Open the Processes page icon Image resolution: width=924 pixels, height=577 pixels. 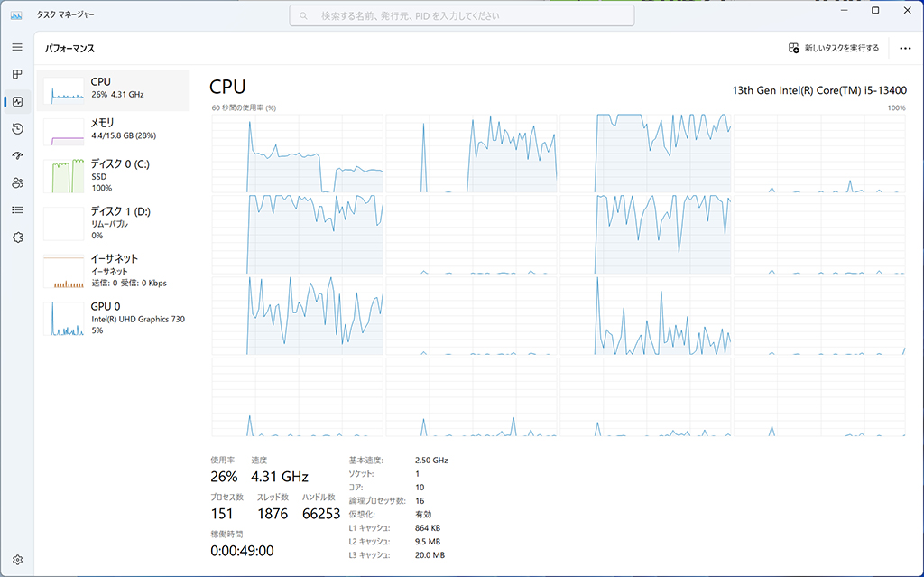click(x=17, y=74)
